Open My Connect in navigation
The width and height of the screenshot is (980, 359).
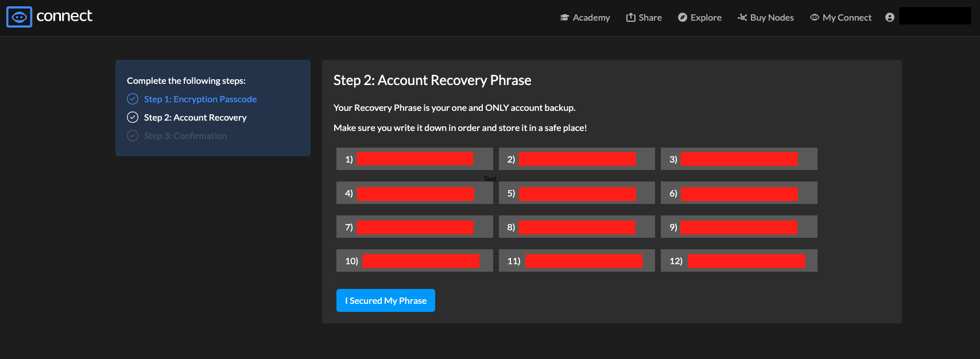point(840,17)
